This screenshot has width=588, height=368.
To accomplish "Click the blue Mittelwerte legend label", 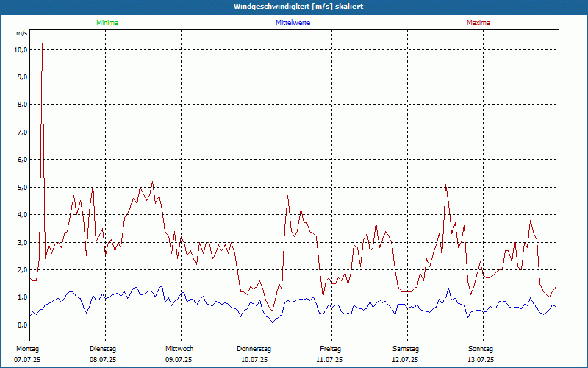I will 293,23.
